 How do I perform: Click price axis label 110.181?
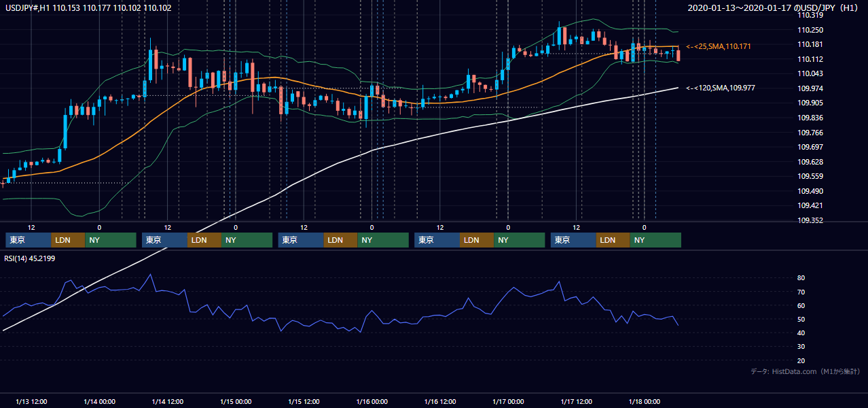811,44
